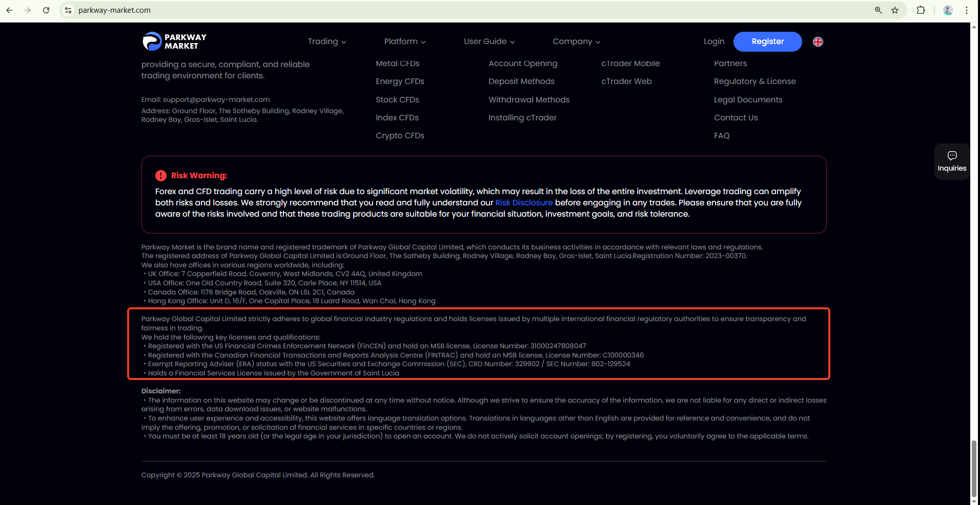Click the 'Risk Warning:' heading text
Image resolution: width=980 pixels, height=505 pixels.
(199, 176)
